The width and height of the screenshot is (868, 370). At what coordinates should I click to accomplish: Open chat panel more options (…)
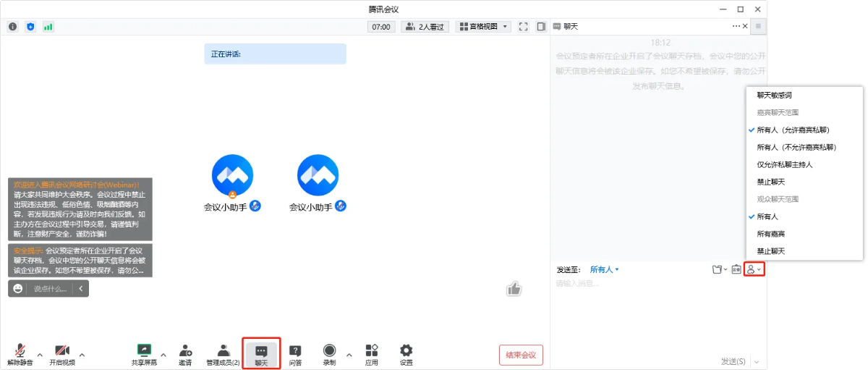[x=736, y=26]
